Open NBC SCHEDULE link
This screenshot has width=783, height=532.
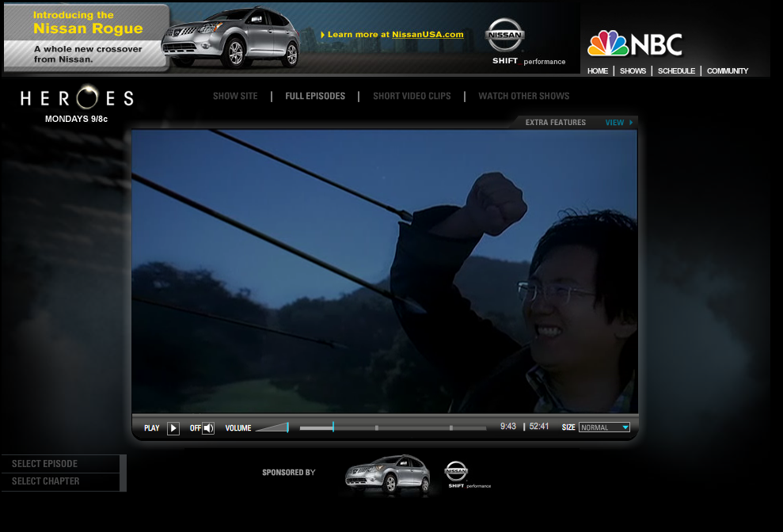[676, 71]
